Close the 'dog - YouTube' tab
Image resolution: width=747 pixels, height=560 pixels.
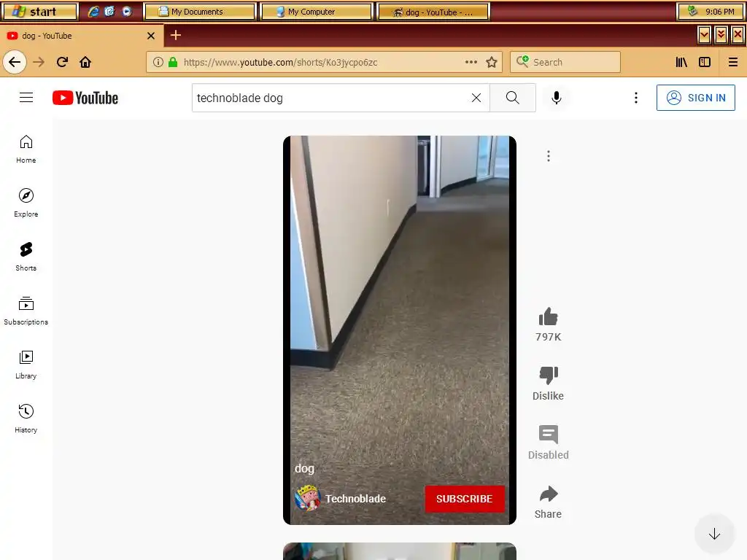pos(151,36)
